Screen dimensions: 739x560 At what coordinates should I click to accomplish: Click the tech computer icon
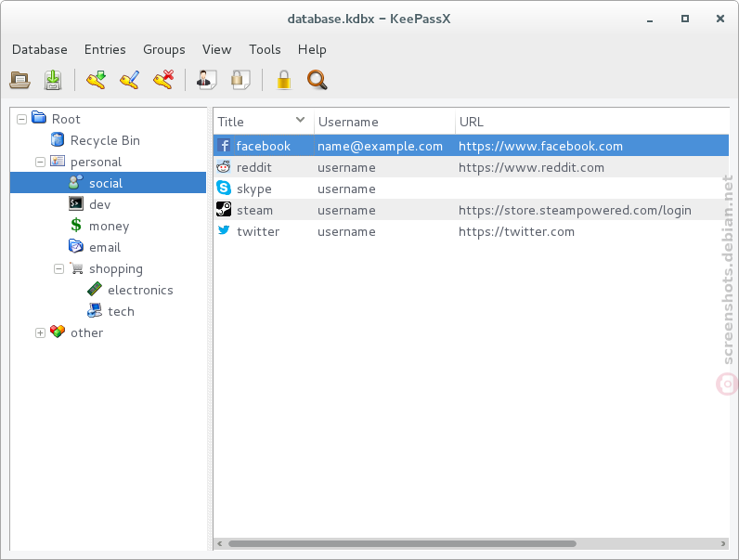tap(95, 310)
